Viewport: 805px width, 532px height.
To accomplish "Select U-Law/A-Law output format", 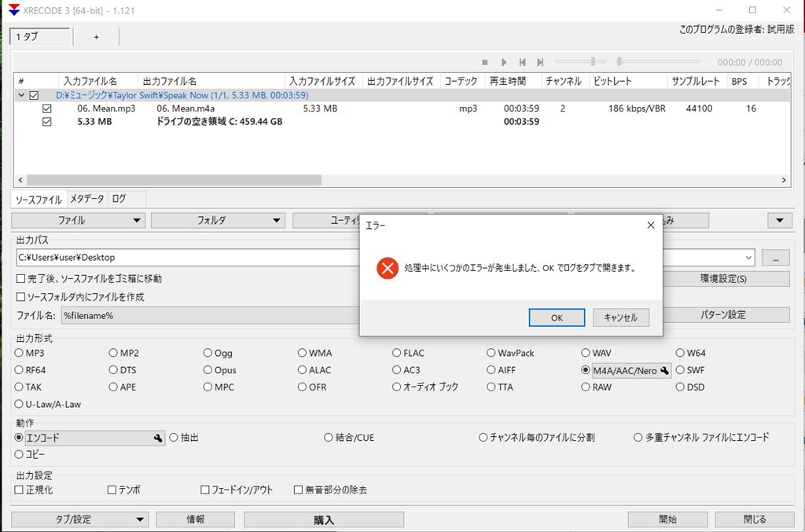I will coord(19,404).
